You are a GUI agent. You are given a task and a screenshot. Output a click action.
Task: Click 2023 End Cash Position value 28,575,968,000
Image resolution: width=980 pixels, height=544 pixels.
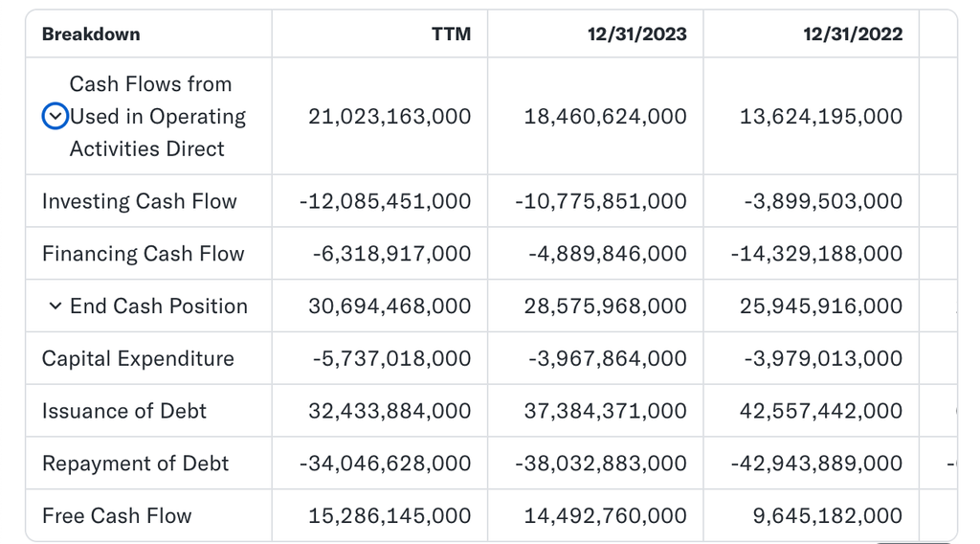(x=605, y=306)
